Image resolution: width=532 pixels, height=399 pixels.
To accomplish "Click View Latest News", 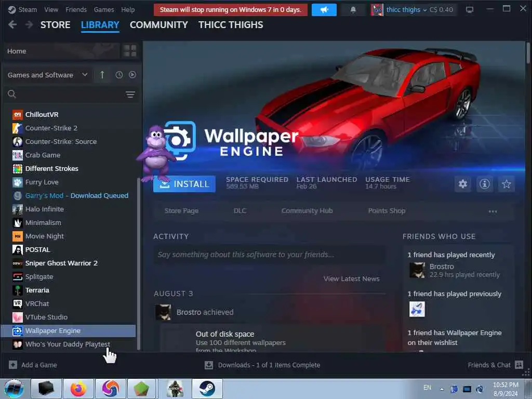I will click(x=352, y=278).
